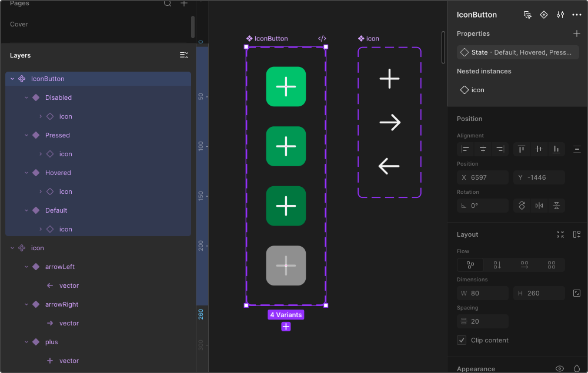The width and height of the screenshot is (588, 373).
Task: Click the collapse layout icon in Layout header
Action: tap(560, 234)
